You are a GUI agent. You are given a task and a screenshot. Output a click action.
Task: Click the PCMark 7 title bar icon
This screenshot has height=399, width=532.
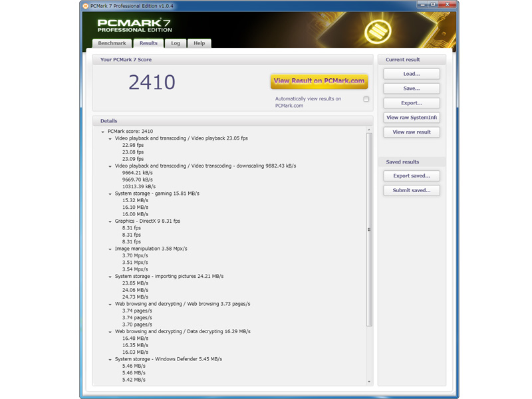[86, 6]
